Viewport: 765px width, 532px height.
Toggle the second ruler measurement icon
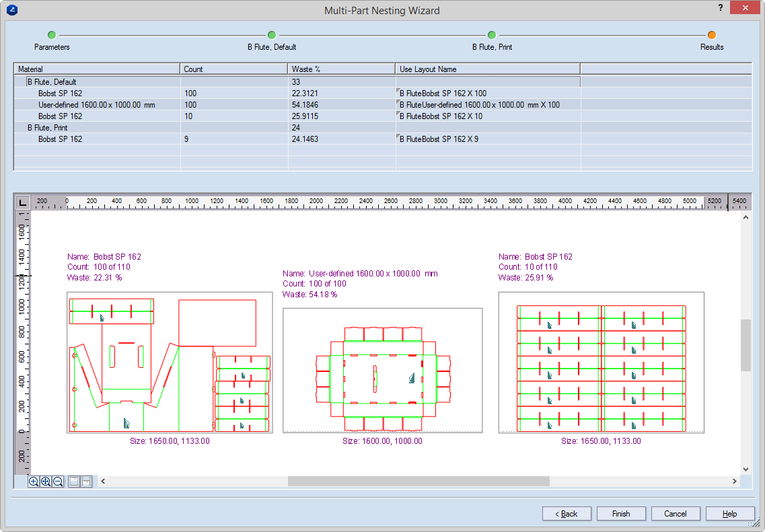[86, 482]
